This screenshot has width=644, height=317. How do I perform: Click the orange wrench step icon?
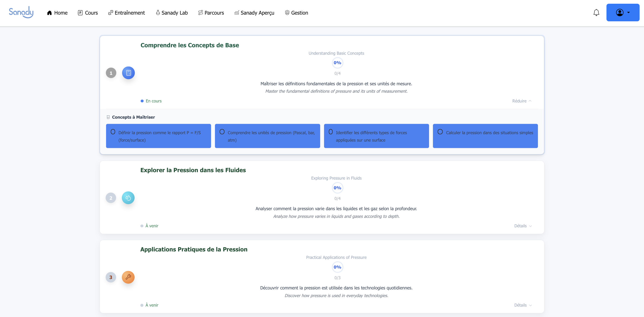pos(128,277)
